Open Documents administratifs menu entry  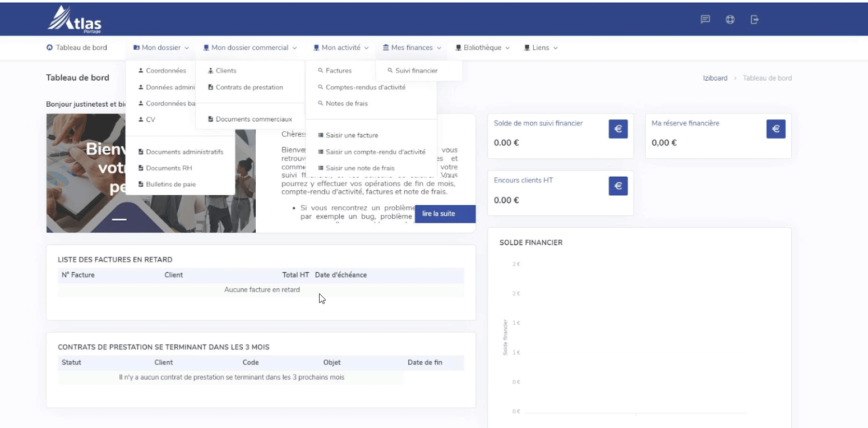click(x=181, y=152)
